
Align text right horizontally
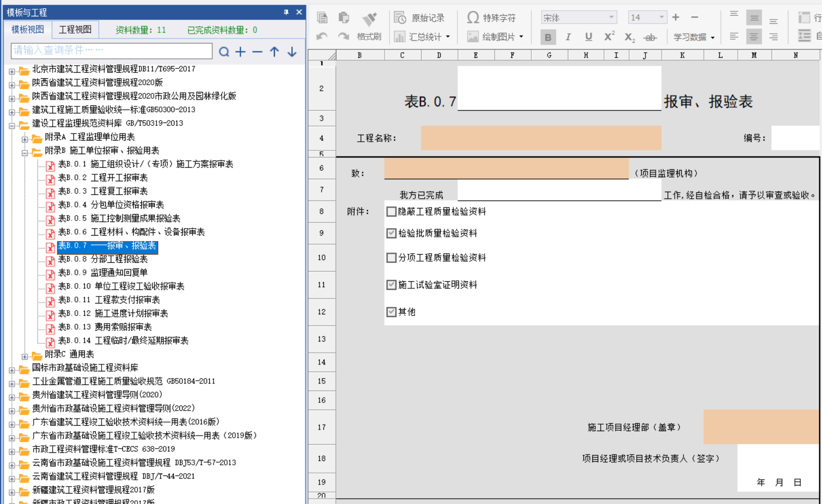[x=774, y=37]
